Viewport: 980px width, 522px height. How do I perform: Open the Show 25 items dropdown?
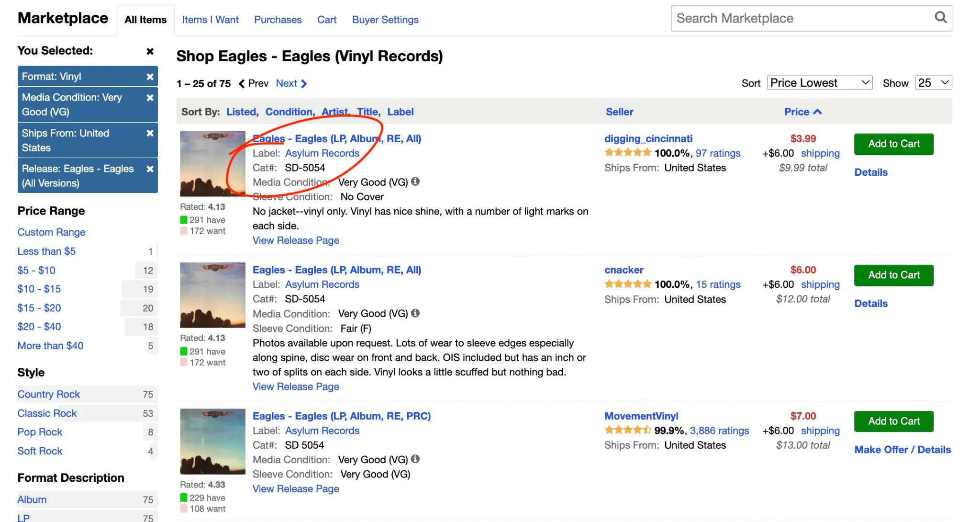pos(933,83)
